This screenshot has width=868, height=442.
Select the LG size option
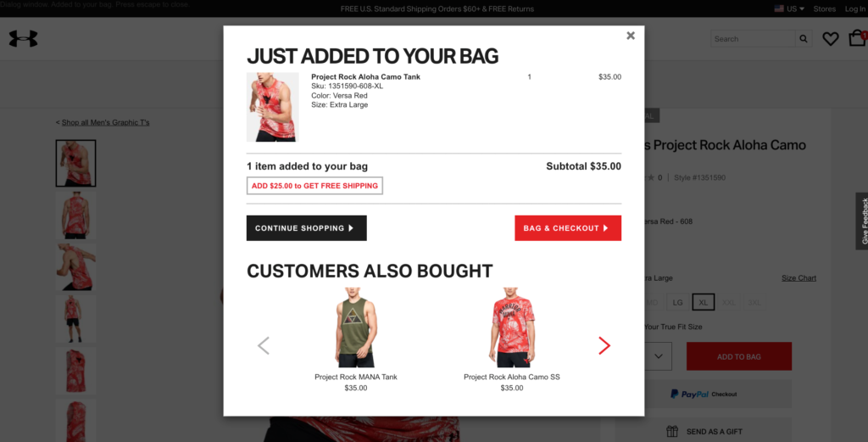click(677, 302)
